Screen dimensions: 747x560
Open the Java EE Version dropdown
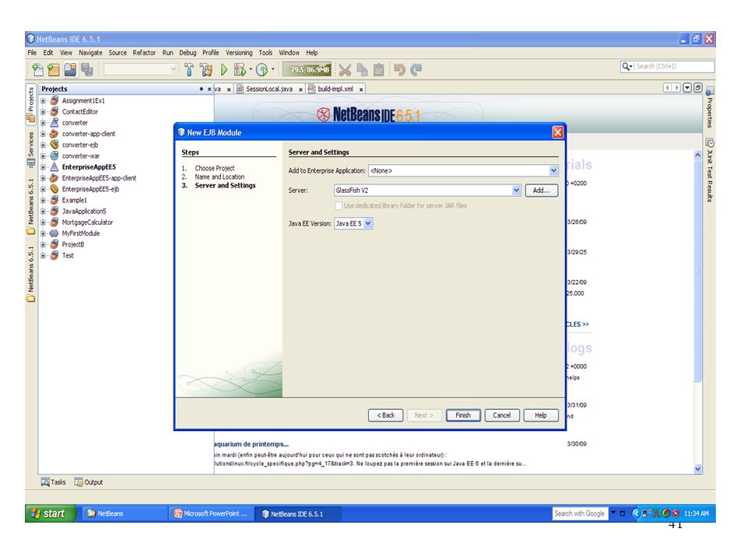(x=368, y=223)
